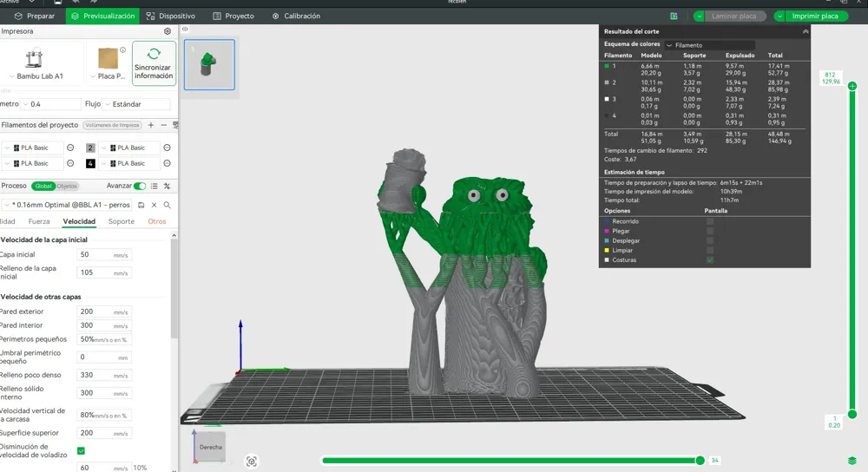
Task: Search process settings with magnifier icon
Action: point(168,206)
